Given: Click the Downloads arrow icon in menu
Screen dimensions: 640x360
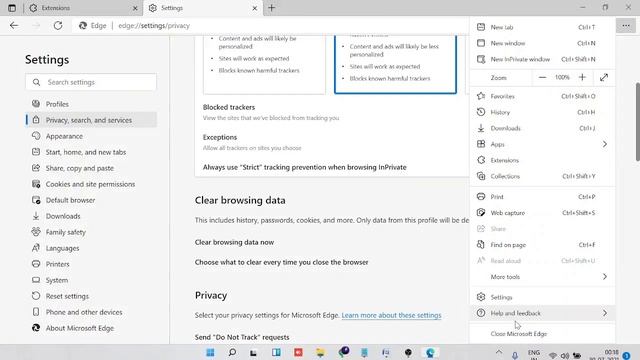Looking at the screenshot, I should tap(481, 128).
